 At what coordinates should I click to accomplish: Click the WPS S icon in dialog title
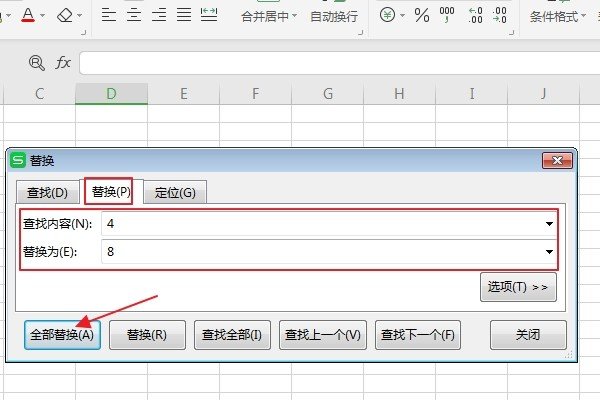pyautogui.click(x=18, y=160)
